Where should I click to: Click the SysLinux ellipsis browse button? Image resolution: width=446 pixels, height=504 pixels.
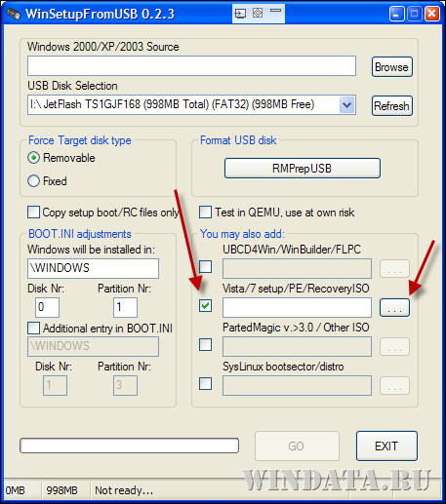pos(394,385)
